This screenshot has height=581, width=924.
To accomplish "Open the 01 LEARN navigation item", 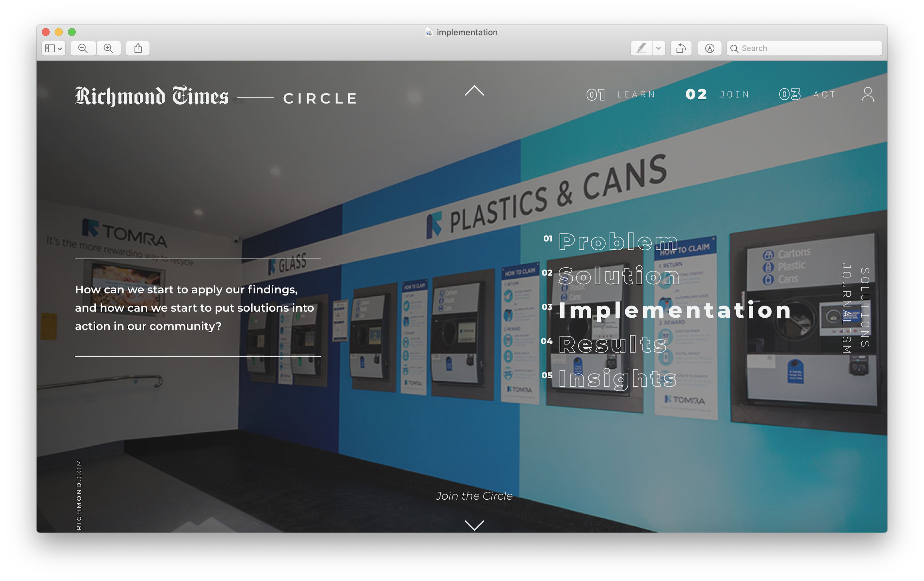I will (x=621, y=94).
